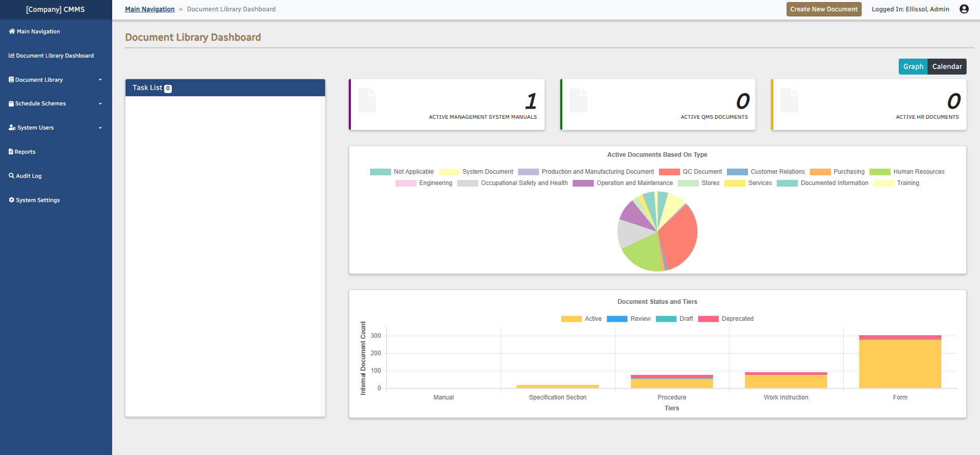
Task: Click the Logged In: Ellissol, Admin label
Action: [x=911, y=9]
